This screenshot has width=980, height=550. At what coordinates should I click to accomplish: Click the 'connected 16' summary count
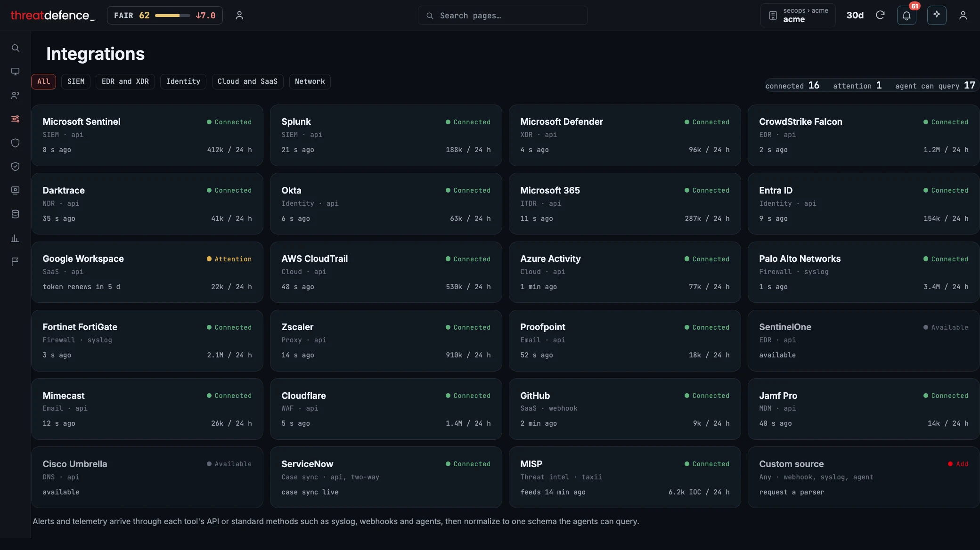tap(792, 85)
